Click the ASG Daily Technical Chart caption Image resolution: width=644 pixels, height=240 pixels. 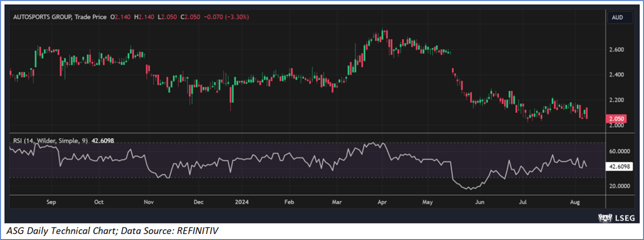click(x=113, y=231)
